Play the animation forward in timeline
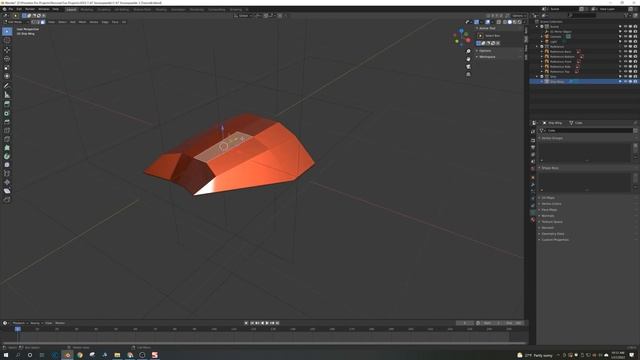This screenshot has height=360, width=640. [x=267, y=323]
